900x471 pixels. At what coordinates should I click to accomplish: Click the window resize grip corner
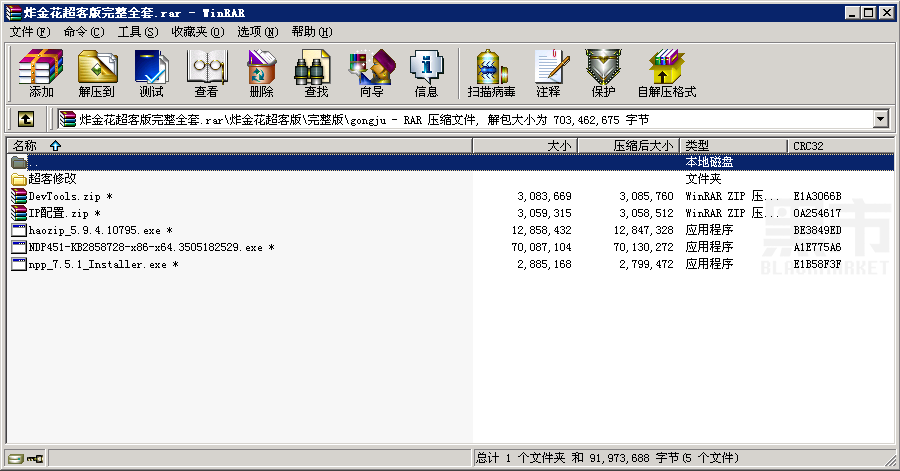pyautogui.click(x=891, y=461)
